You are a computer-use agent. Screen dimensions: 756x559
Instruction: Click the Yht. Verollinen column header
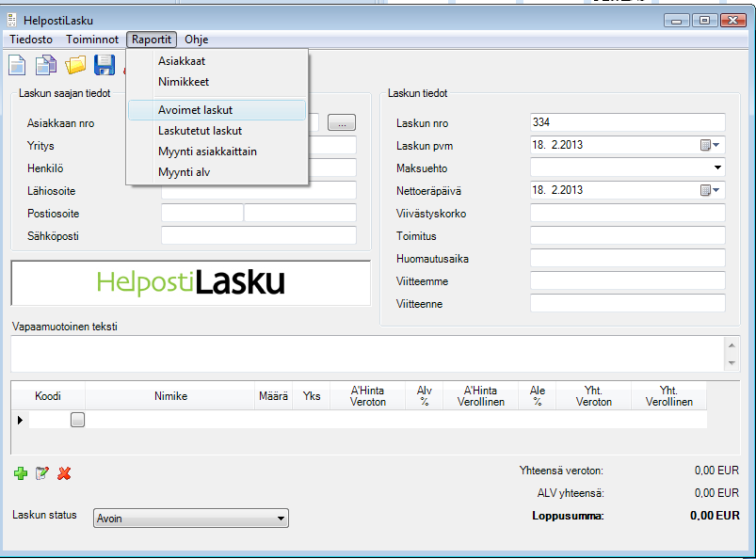tap(669, 396)
